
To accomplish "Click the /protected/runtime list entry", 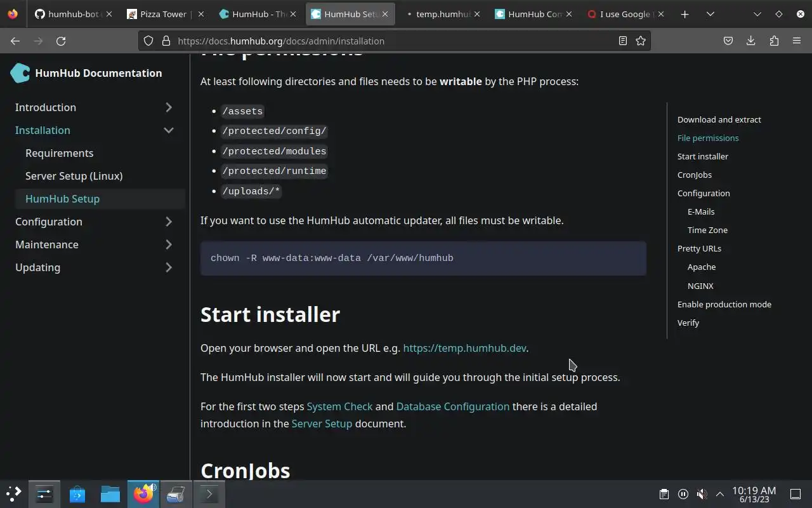I will (274, 171).
